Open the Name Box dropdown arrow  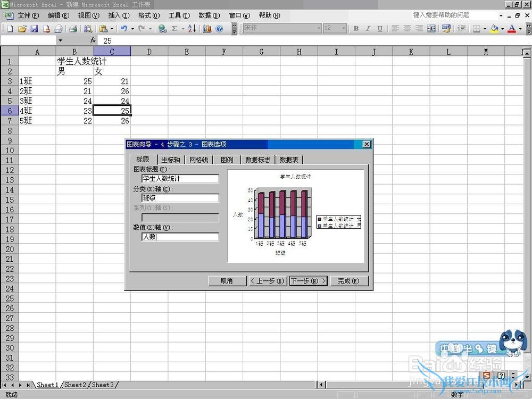60,41
